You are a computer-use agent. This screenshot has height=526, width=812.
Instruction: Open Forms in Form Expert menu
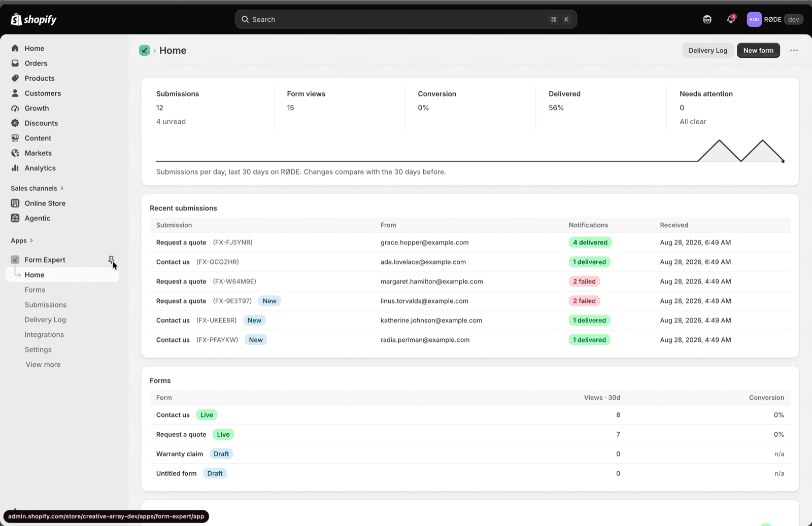coord(35,290)
